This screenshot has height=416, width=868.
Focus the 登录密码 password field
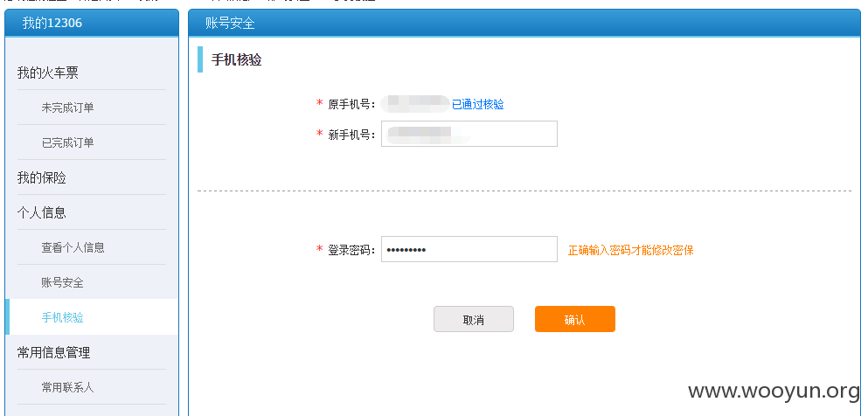click(469, 249)
